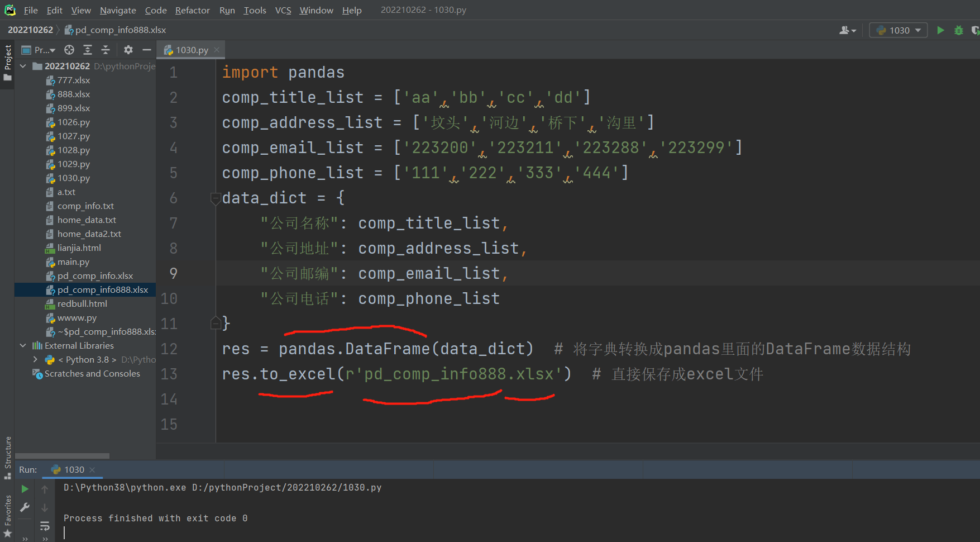Open Run panel wrench settings icon
This screenshot has height=542, width=980.
pos(25,507)
